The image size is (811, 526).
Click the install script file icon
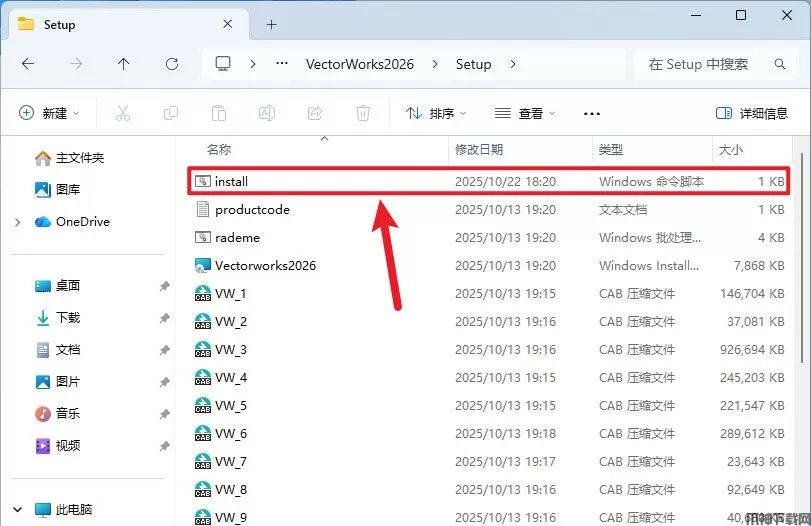coord(203,181)
